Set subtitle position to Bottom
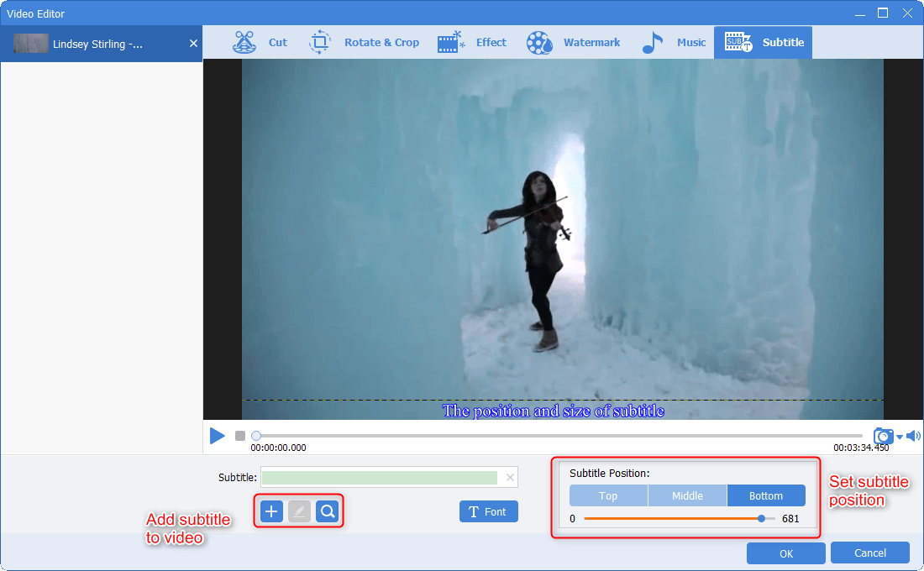The width and height of the screenshot is (924, 571). [x=766, y=495]
